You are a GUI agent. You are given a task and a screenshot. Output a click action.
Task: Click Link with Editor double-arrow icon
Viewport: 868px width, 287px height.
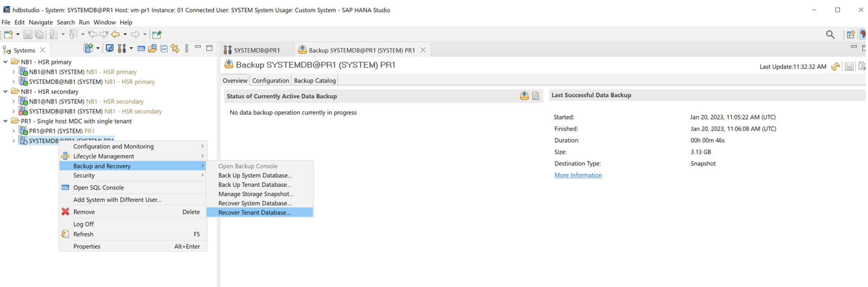pyautogui.click(x=175, y=49)
